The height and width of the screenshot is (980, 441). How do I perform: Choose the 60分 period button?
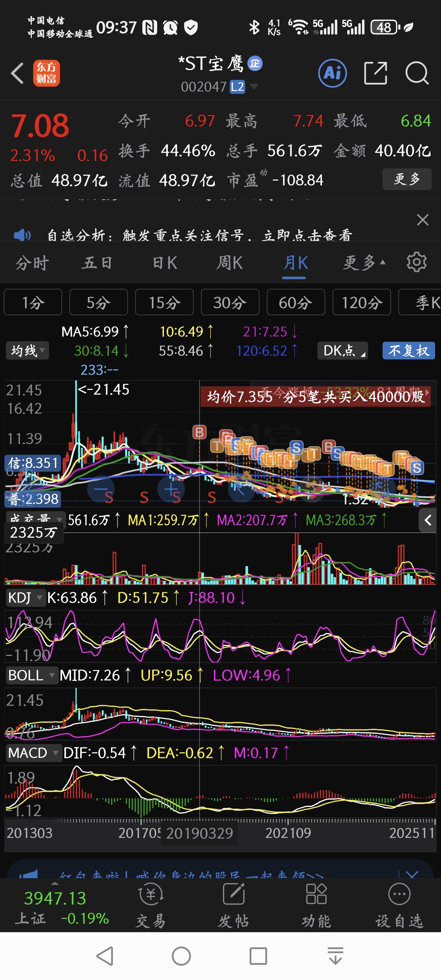click(296, 302)
